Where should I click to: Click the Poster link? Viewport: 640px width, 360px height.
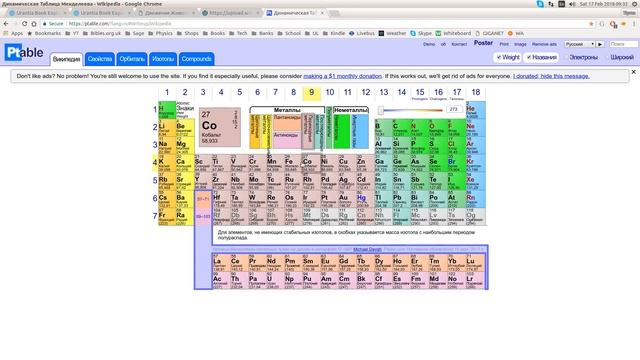click(x=483, y=43)
